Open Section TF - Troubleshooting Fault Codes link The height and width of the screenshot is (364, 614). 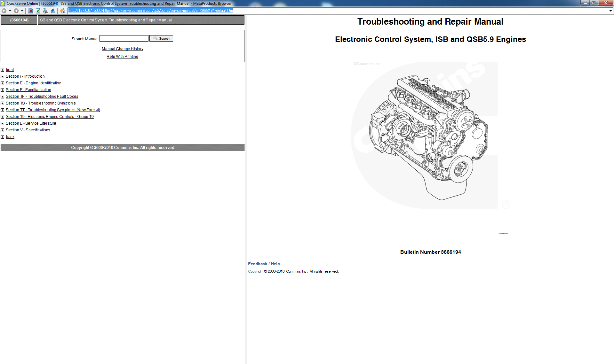[x=42, y=97]
